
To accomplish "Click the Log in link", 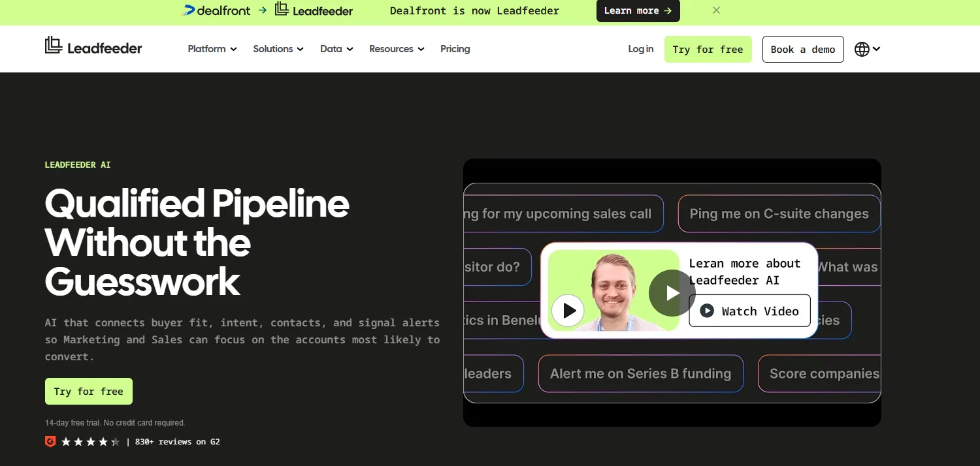I will (641, 49).
